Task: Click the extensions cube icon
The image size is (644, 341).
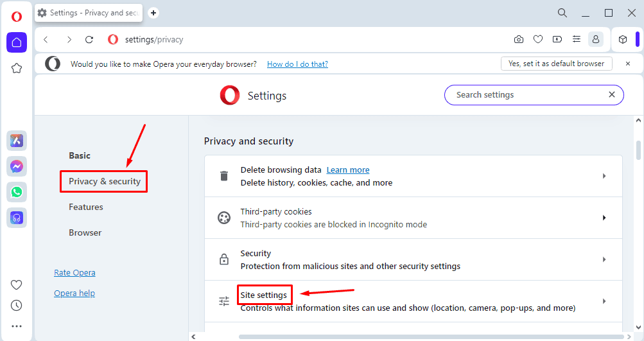Action: coord(623,39)
